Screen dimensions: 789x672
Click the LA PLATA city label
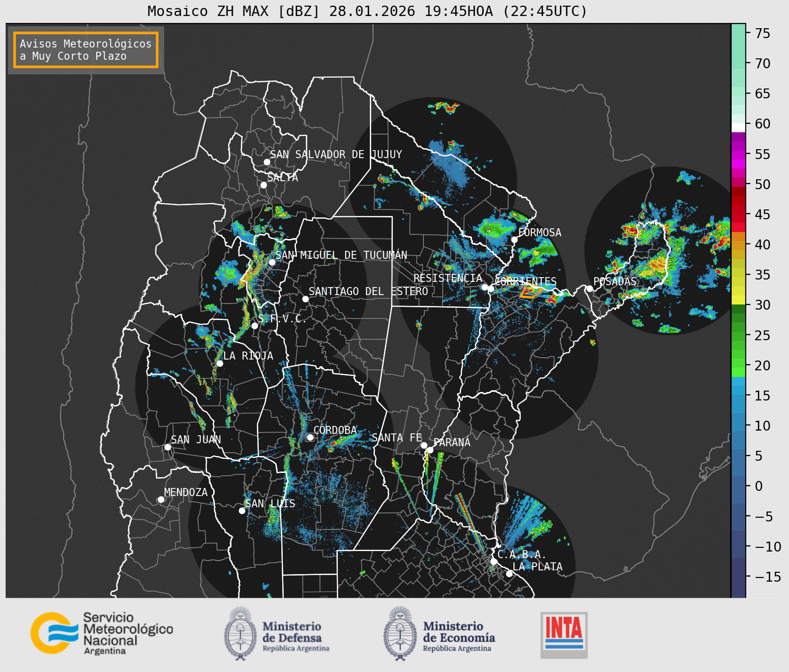tap(537, 567)
